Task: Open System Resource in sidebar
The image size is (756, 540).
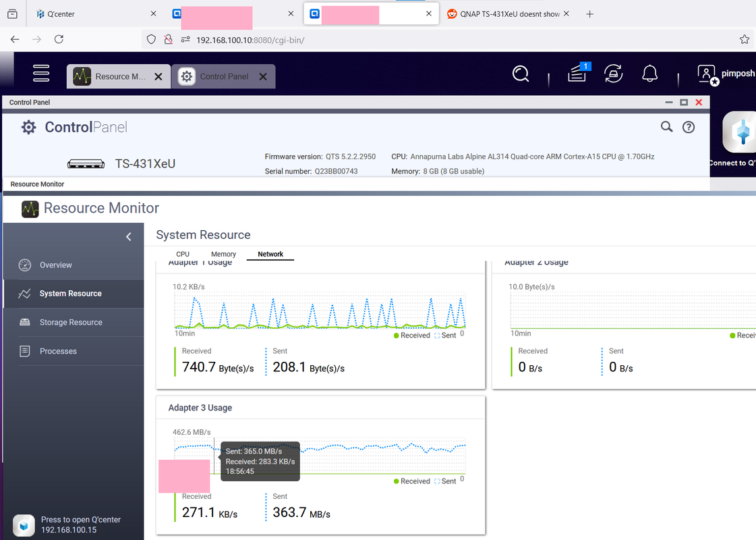Action: 74,294
